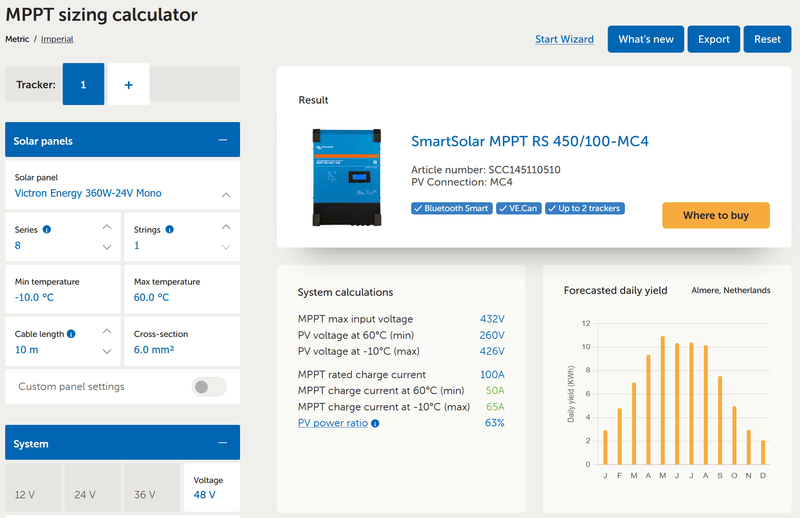Click the Reset button
The width and height of the screenshot is (800, 518).
tap(767, 39)
